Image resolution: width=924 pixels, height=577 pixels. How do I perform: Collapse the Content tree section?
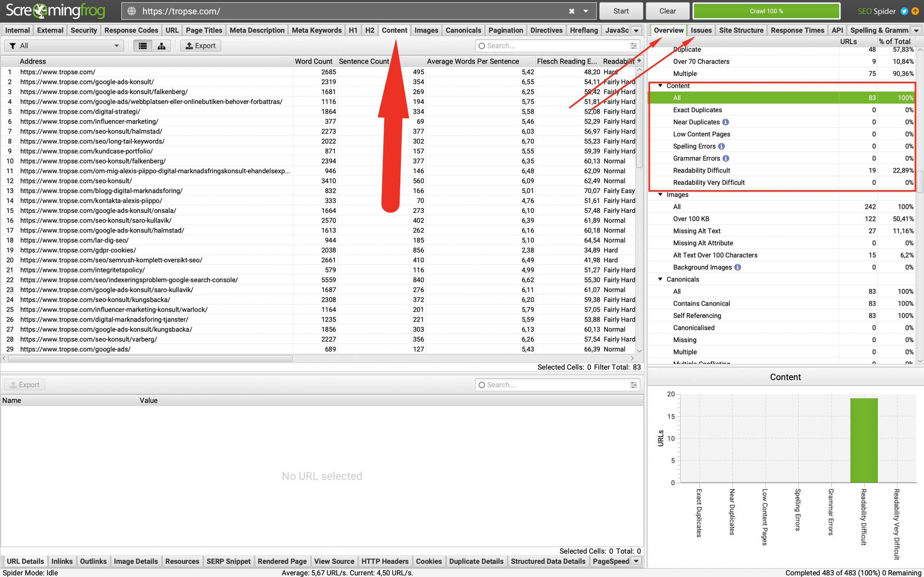(660, 86)
